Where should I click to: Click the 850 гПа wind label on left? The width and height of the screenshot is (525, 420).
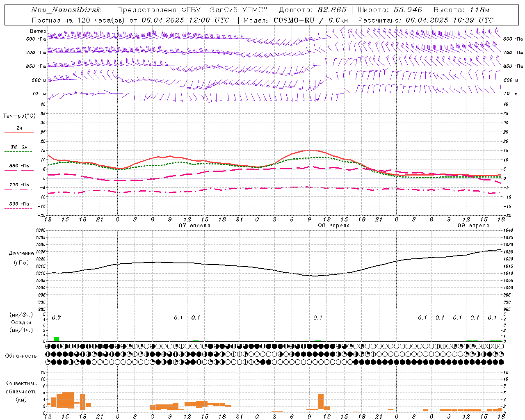36,66
